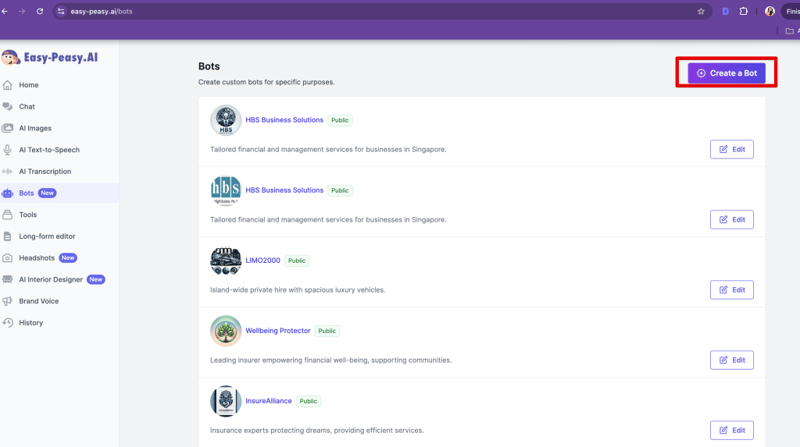Viewport: 800px width, 447px height.
Task: Open the History menu item
Action: click(30, 323)
